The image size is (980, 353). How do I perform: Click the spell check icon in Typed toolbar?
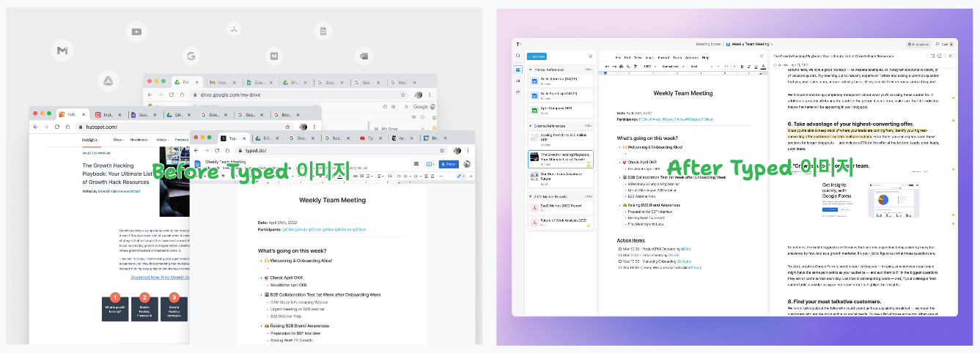tap(629, 66)
